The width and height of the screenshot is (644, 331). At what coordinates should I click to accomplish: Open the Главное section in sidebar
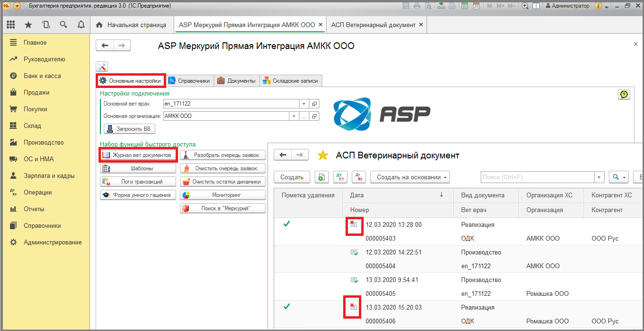click(x=35, y=42)
